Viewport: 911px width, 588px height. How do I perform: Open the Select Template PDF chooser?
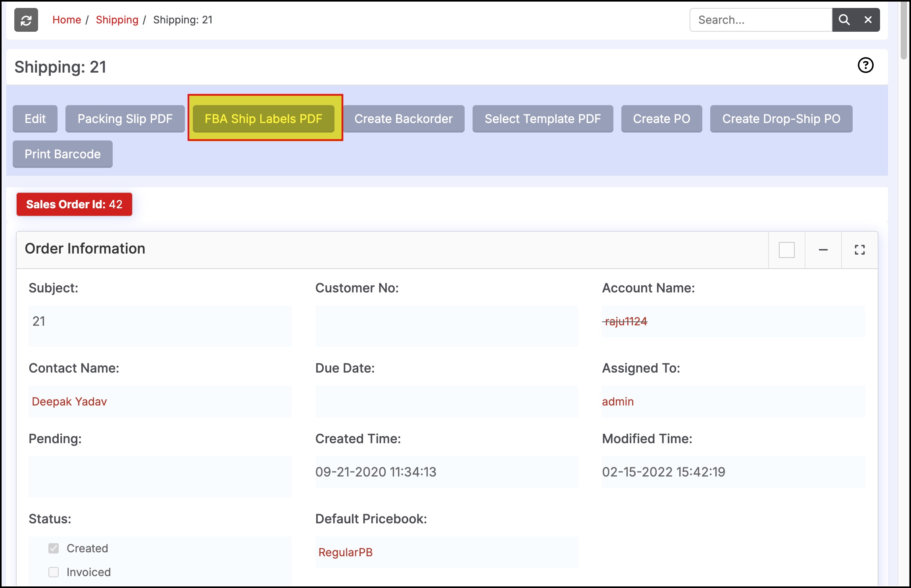click(542, 119)
